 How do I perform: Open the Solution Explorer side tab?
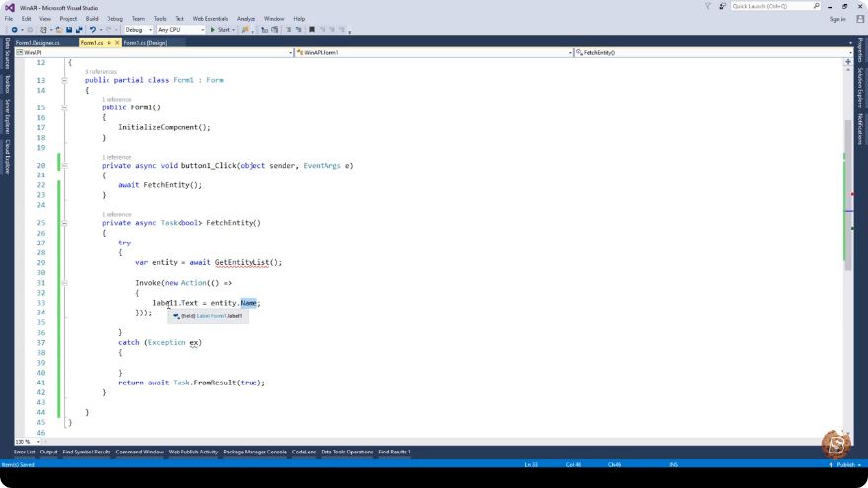pos(860,88)
